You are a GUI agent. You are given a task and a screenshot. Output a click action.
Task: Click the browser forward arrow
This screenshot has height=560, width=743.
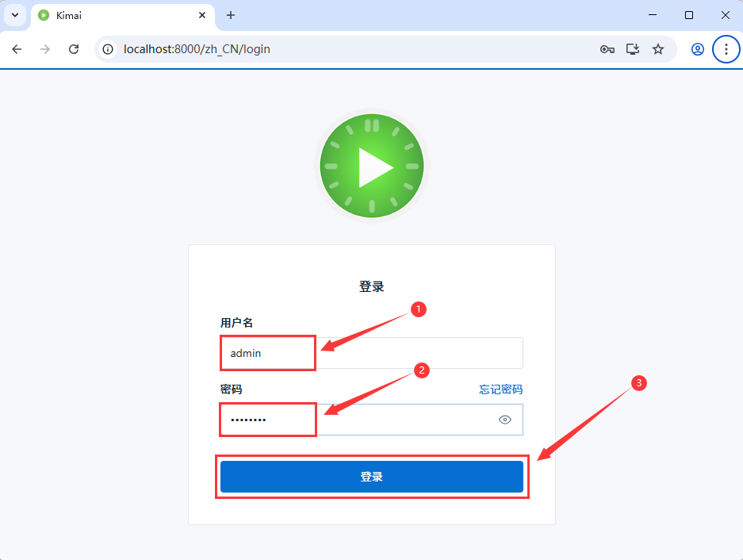pos(45,49)
